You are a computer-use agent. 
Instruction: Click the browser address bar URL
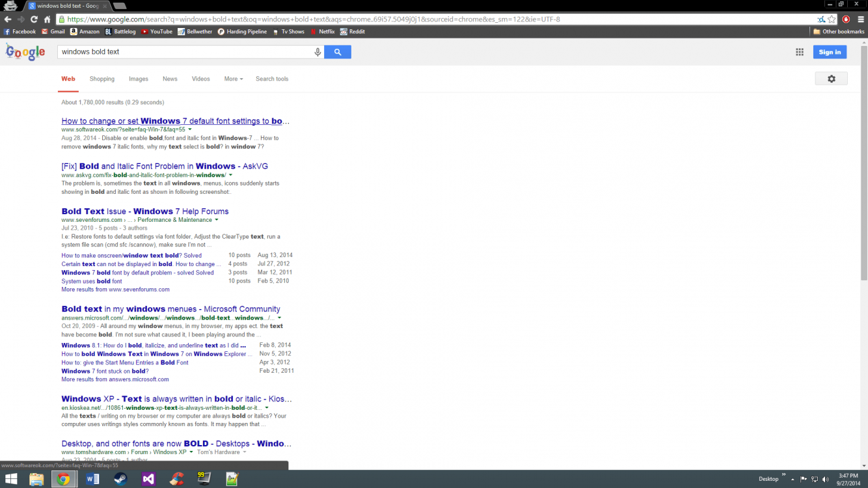(314, 20)
